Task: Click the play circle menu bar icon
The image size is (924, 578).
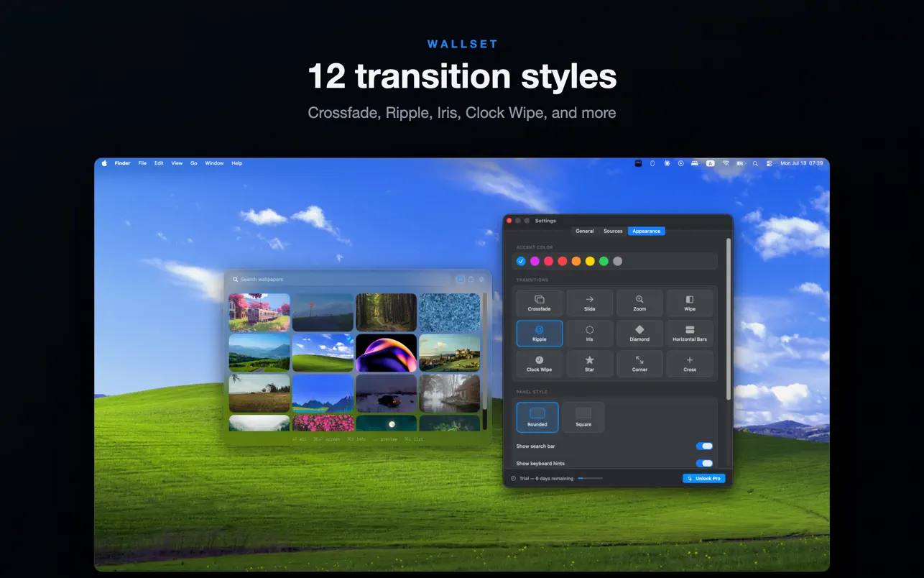Action: pos(681,163)
